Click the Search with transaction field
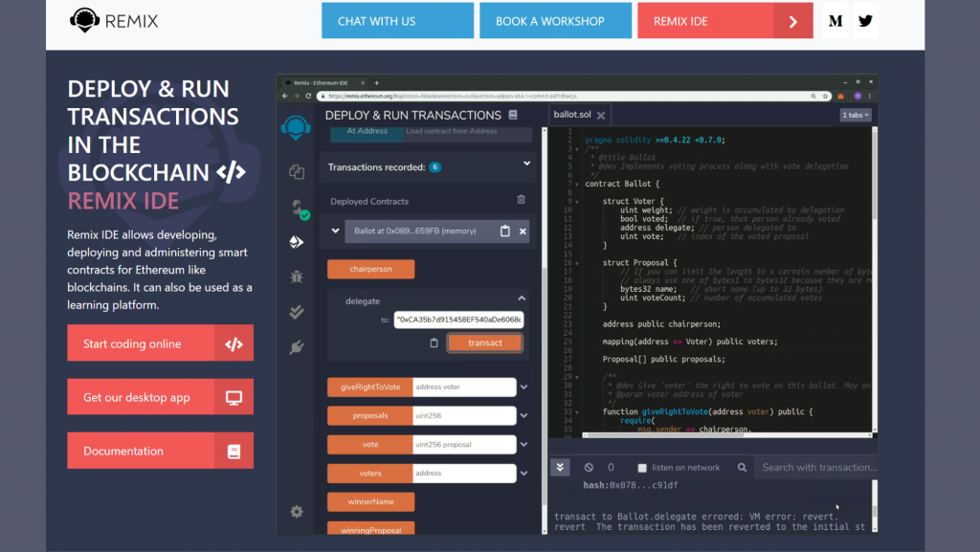 815,468
